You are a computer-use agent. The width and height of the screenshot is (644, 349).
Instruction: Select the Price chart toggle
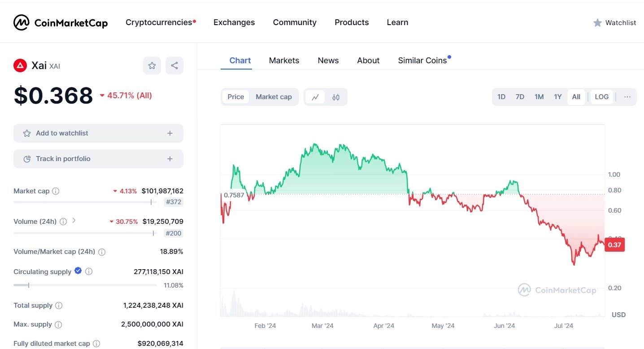236,97
